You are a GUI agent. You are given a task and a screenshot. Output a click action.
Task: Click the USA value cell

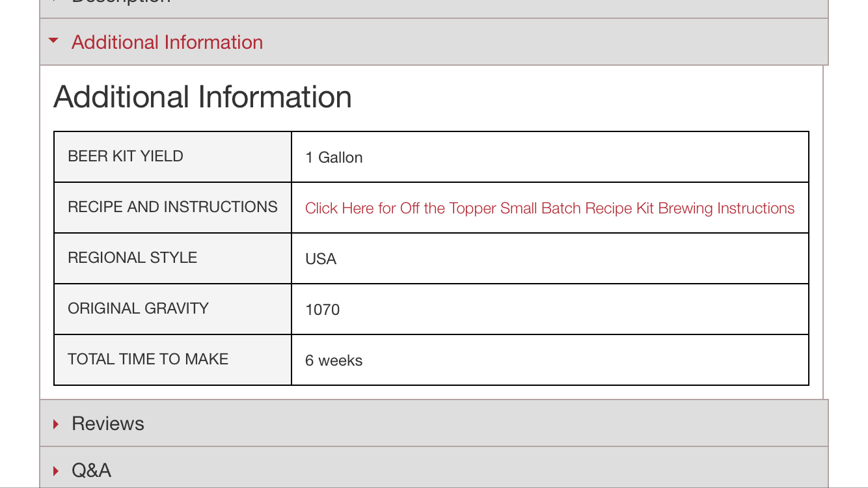click(x=550, y=258)
